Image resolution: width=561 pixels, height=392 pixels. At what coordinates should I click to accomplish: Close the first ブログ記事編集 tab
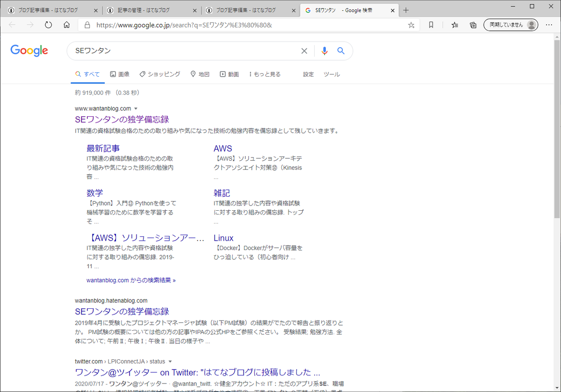pos(96,10)
